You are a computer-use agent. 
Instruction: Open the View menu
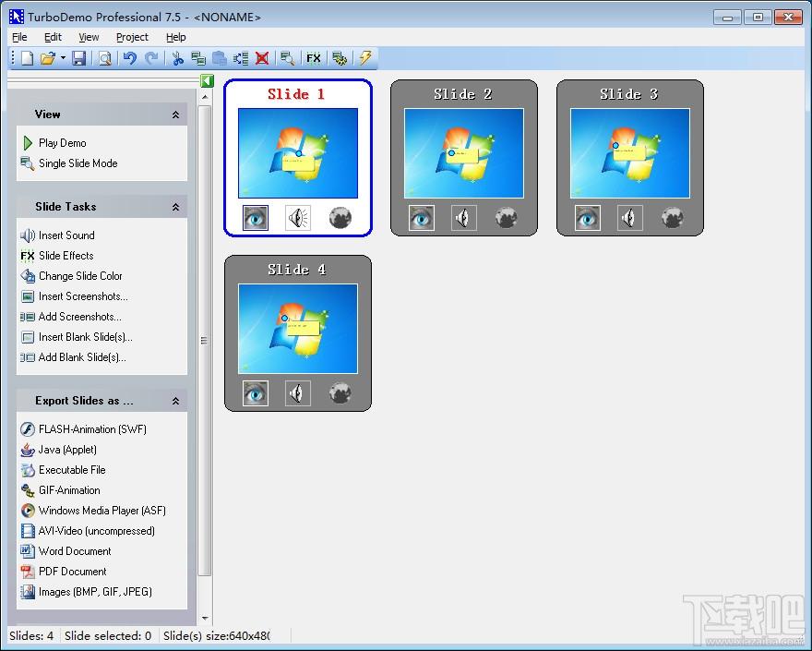click(89, 37)
